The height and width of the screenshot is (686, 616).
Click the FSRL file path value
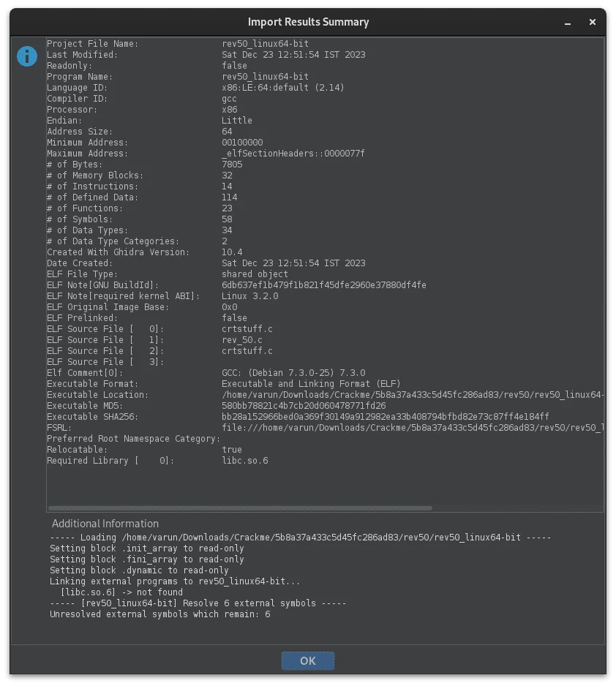tap(413, 427)
